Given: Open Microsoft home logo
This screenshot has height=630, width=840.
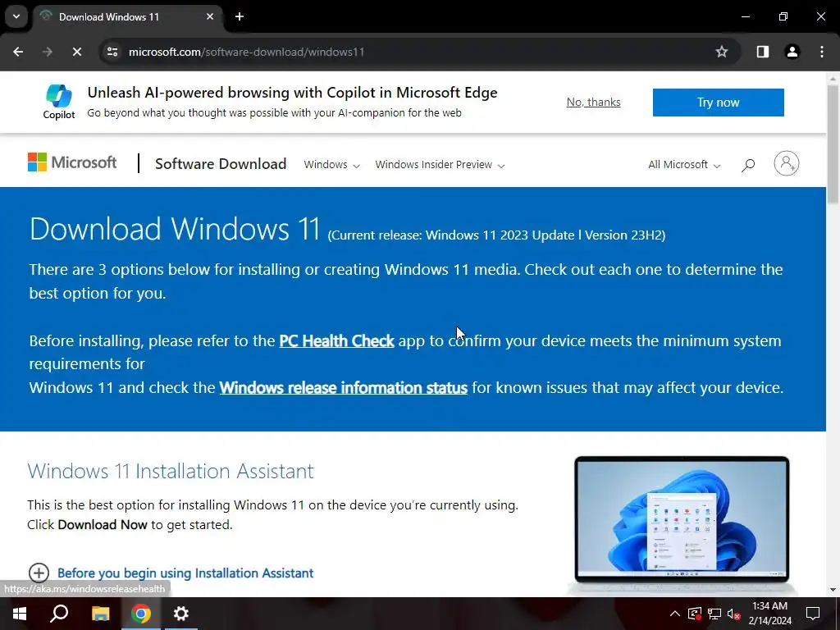Looking at the screenshot, I should 72,162.
